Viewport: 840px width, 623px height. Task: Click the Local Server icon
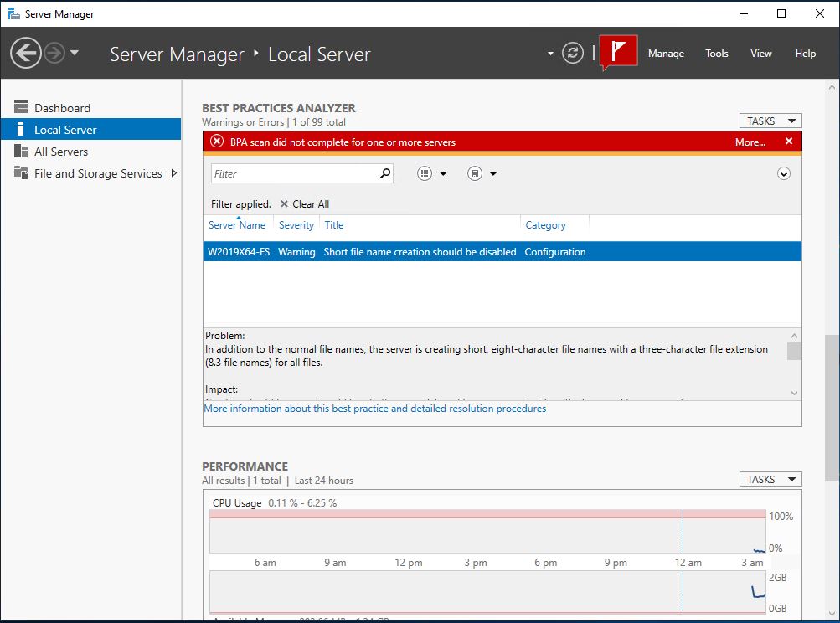click(20, 129)
